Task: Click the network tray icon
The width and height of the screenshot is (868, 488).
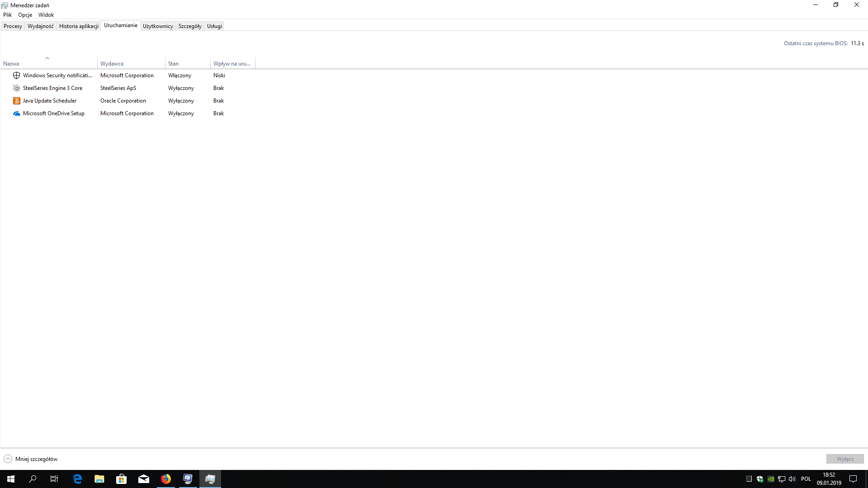Action: pos(782,479)
